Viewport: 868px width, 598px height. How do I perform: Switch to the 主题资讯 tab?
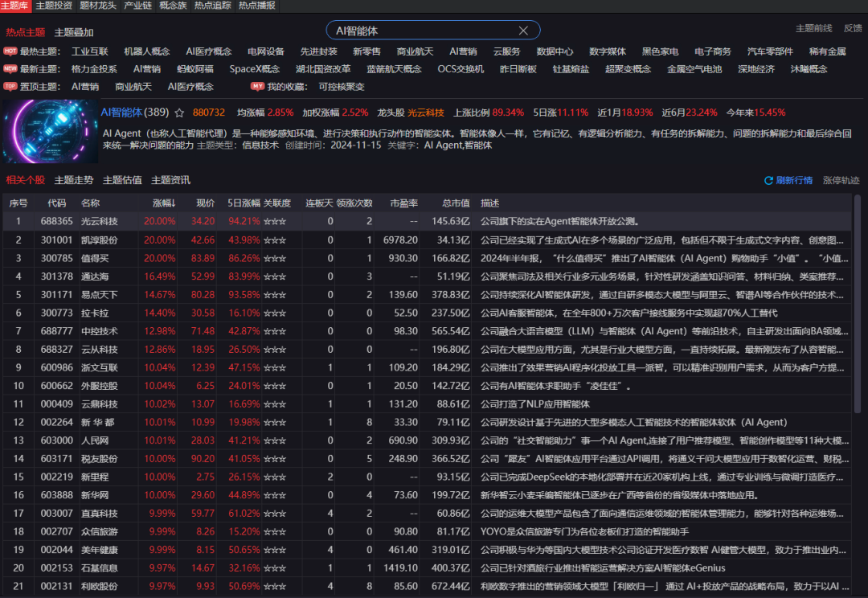tap(170, 180)
